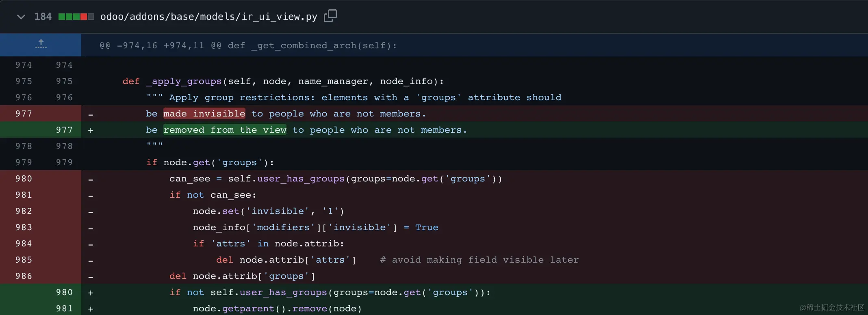Click the def _apply_groups line of code
The height and width of the screenshot is (315, 868).
pyautogui.click(x=283, y=81)
